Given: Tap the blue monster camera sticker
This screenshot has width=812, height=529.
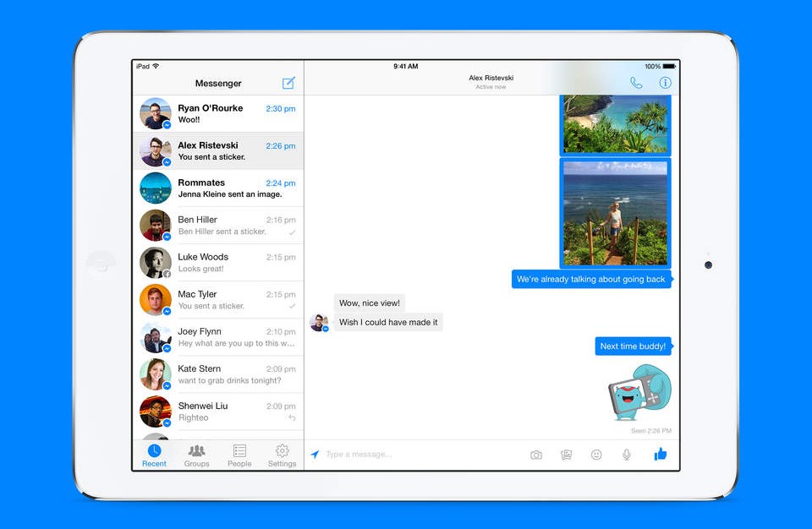Looking at the screenshot, I should coord(639,392).
